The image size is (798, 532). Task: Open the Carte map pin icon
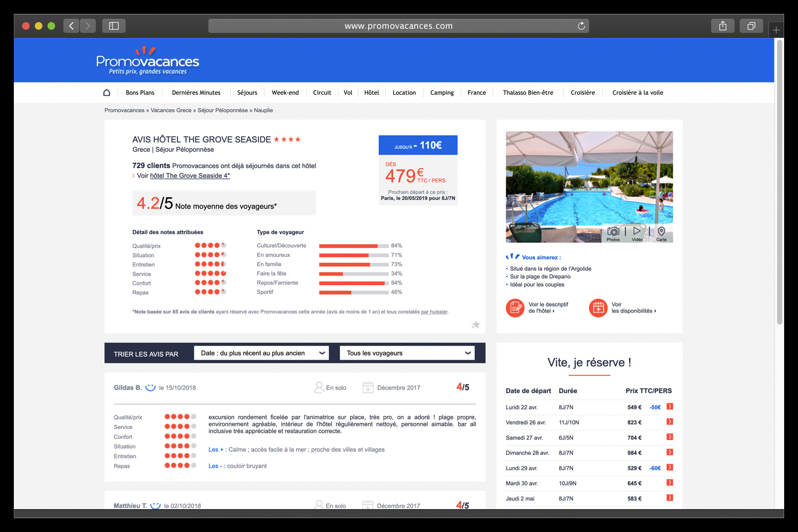tap(661, 232)
